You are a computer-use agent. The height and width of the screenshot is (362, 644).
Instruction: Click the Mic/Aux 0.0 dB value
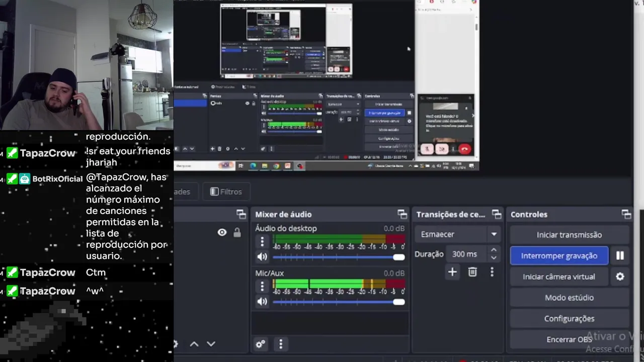pyautogui.click(x=394, y=273)
